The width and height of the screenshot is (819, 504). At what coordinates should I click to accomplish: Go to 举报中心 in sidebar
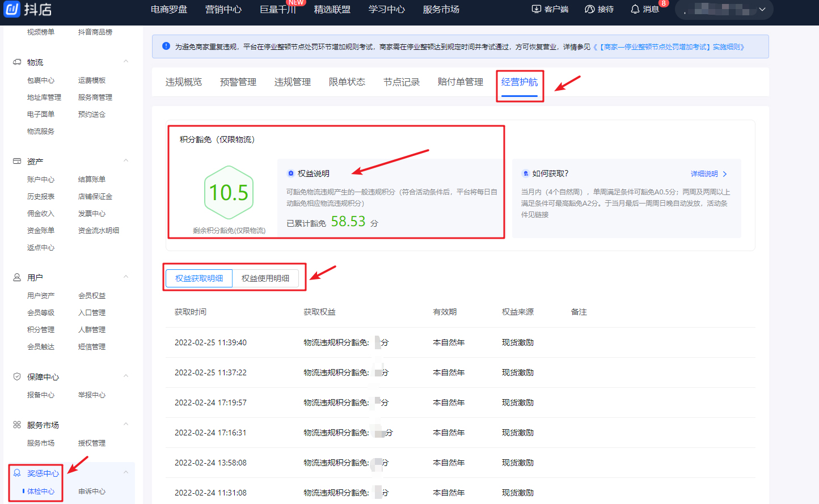[92, 395]
